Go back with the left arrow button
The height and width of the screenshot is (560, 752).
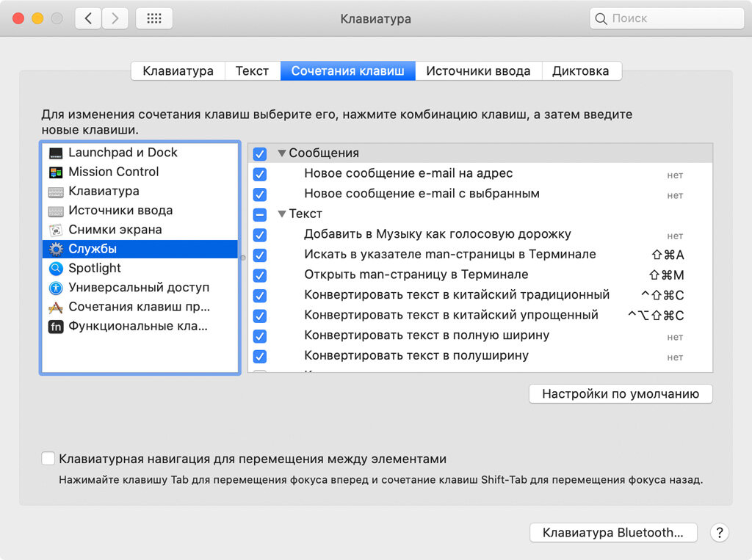(x=88, y=18)
